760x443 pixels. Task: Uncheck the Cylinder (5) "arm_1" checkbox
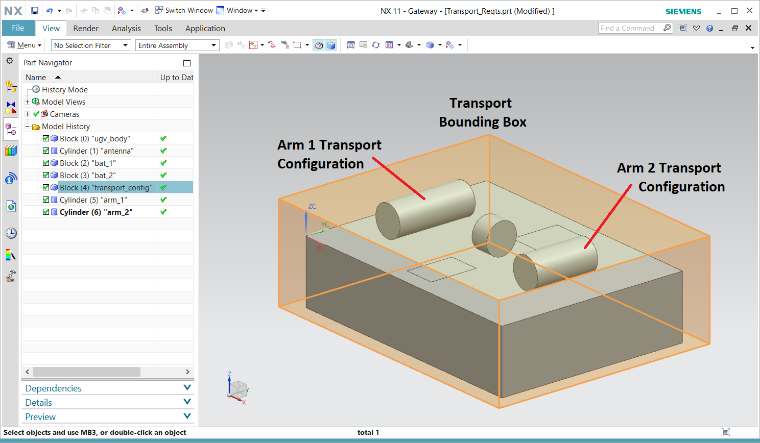[x=46, y=200]
